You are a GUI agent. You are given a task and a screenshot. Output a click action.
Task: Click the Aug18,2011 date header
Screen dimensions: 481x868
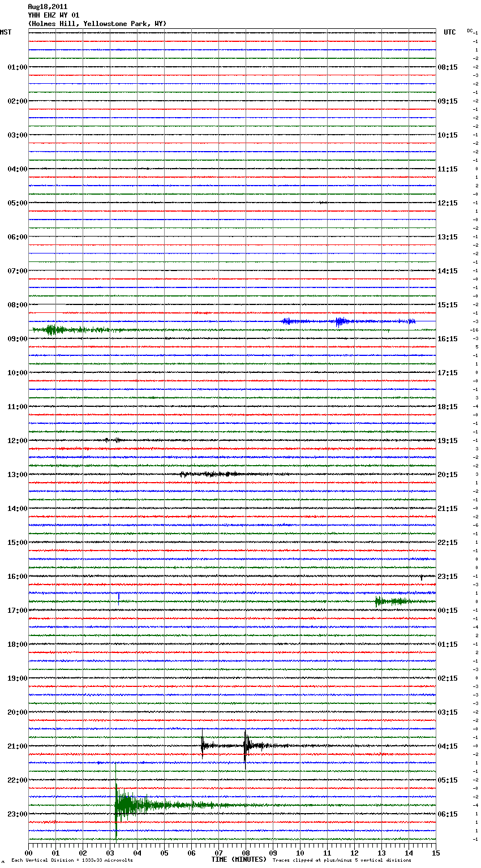pos(48,7)
